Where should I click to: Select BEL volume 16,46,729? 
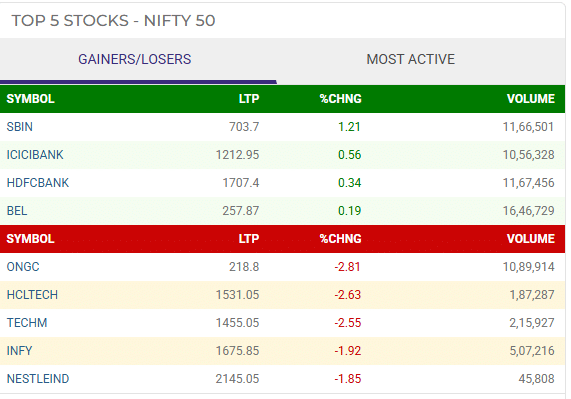pyautogui.click(x=528, y=211)
